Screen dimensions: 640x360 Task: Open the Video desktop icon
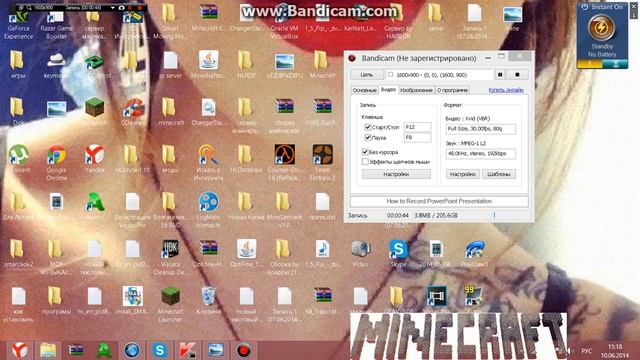coord(360,253)
